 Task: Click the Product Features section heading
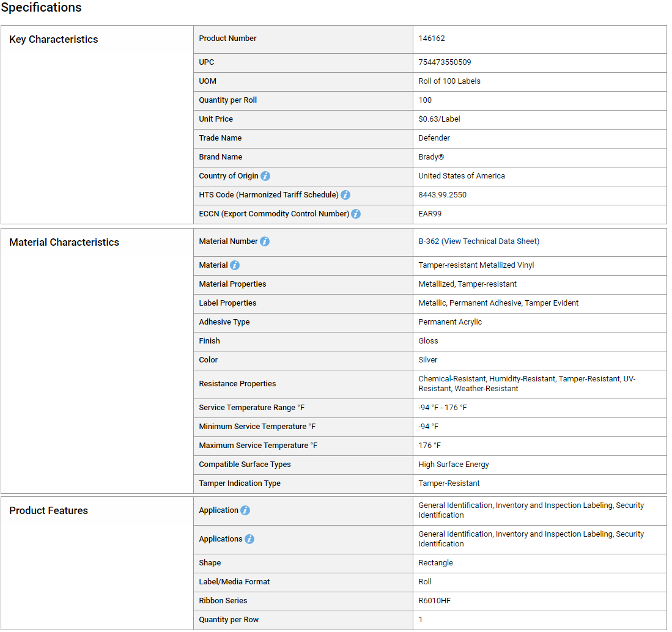point(48,511)
